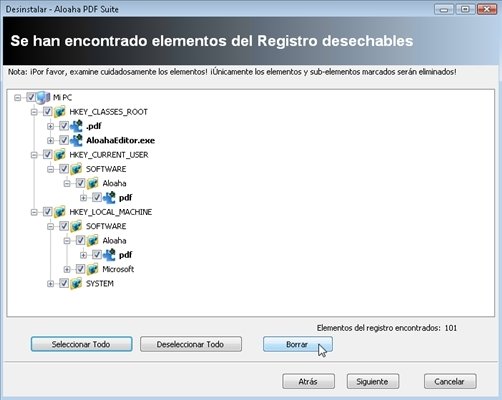This screenshot has height=400, width=502.
Task: Collapse the HKEY_CURRENT_USER node
Action: pos(34,155)
